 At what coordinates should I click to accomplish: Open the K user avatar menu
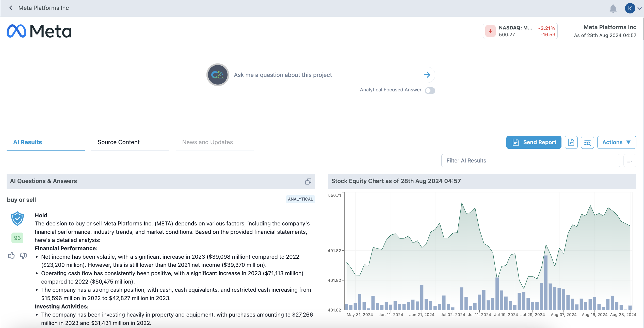pos(630,8)
